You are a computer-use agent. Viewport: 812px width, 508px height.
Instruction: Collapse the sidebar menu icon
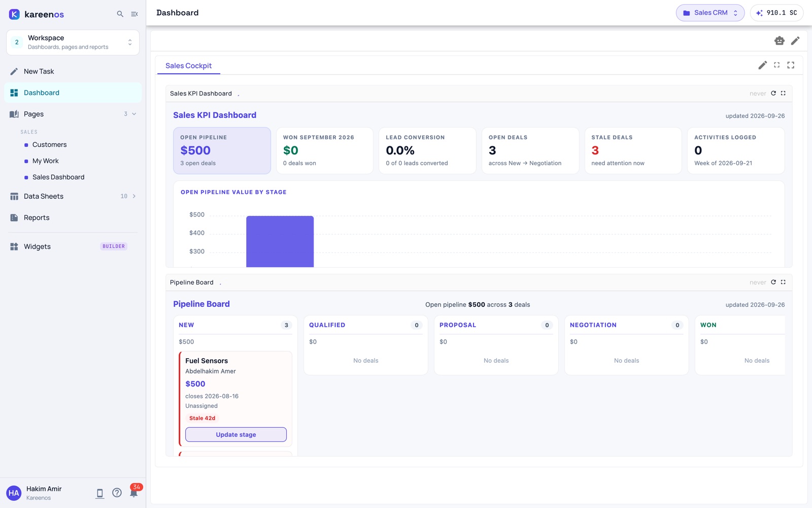[134, 14]
